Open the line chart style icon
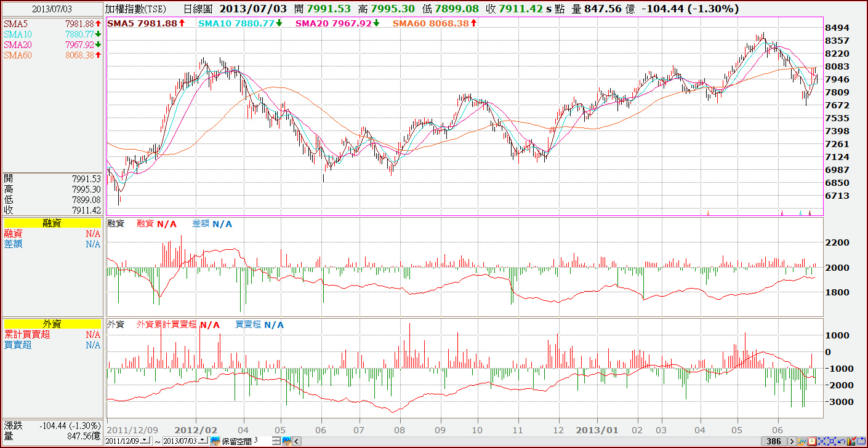 tap(803, 441)
